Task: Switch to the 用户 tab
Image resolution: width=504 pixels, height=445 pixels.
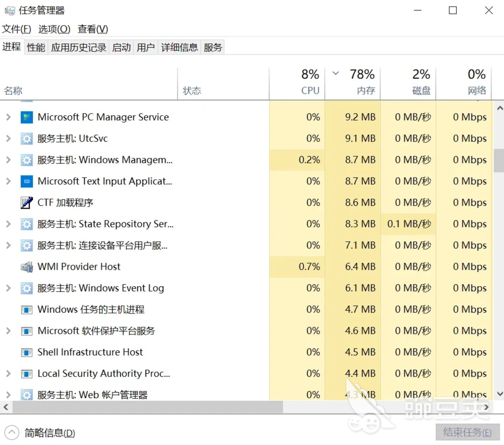Action: point(146,47)
